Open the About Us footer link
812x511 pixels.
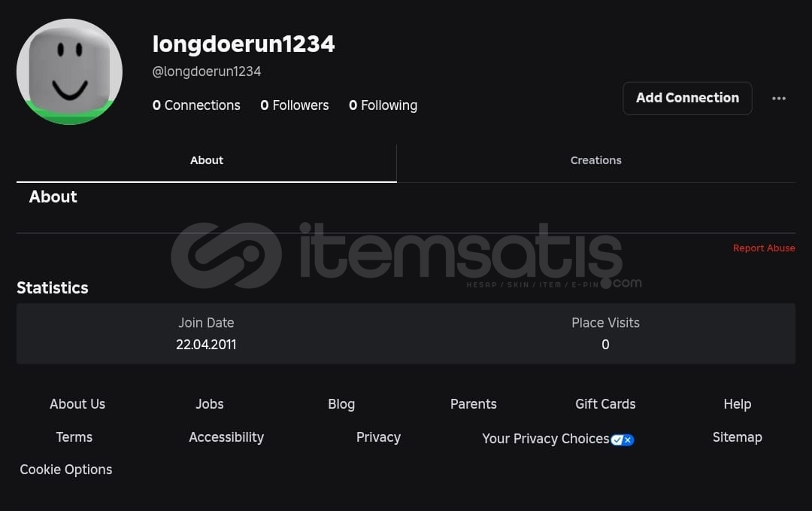point(77,403)
